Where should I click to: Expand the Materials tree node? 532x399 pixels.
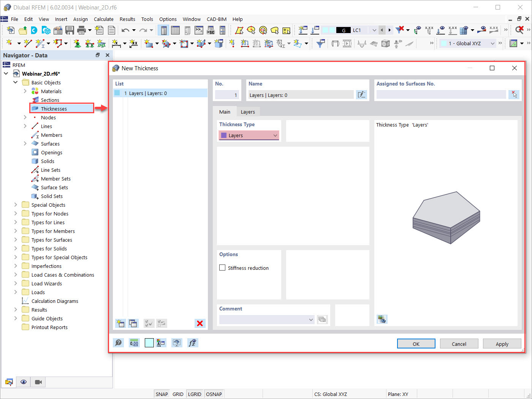point(25,91)
